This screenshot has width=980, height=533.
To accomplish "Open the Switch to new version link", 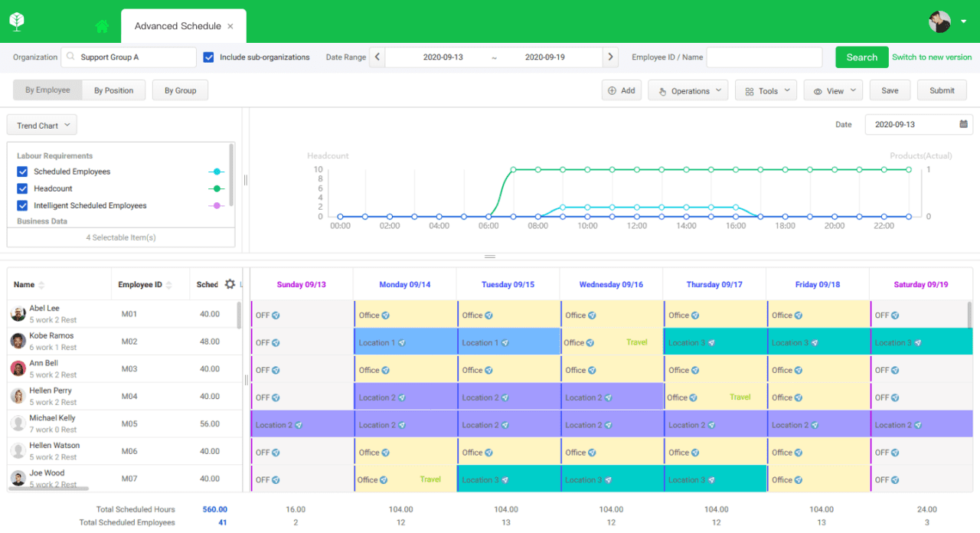I will point(932,57).
